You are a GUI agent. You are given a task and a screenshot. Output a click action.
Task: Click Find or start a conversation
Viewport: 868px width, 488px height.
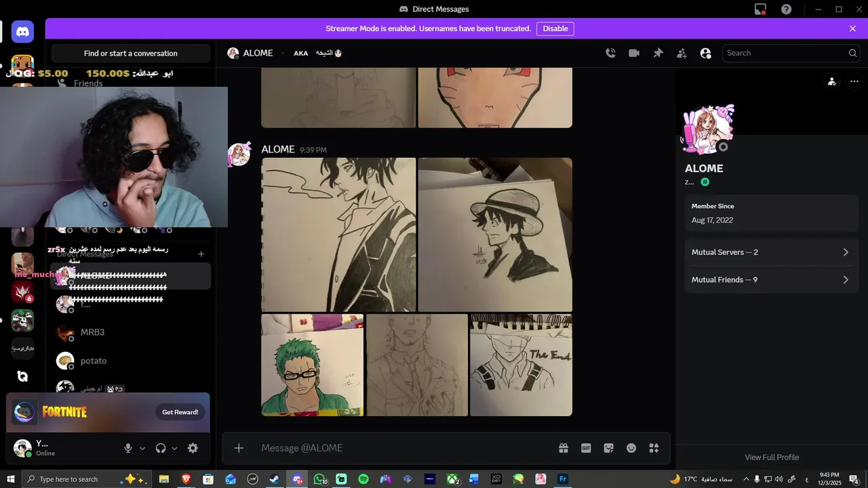coord(131,54)
